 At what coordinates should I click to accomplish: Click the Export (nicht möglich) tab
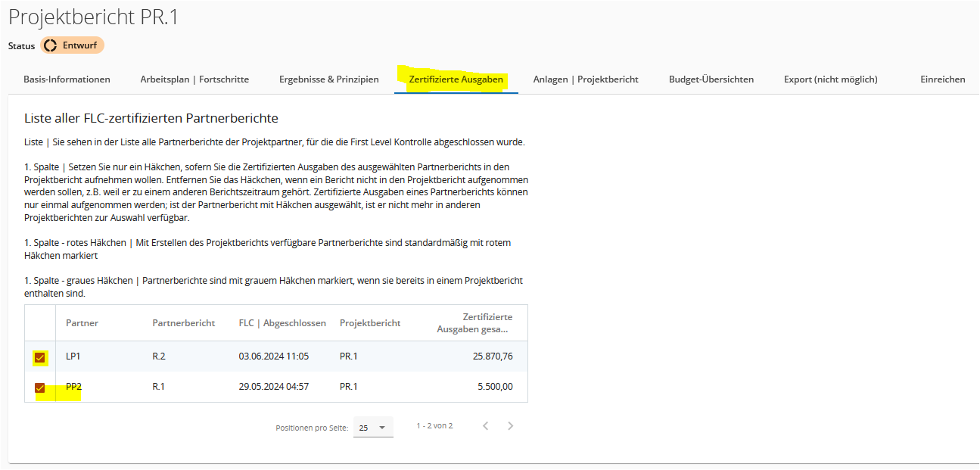tap(830, 79)
